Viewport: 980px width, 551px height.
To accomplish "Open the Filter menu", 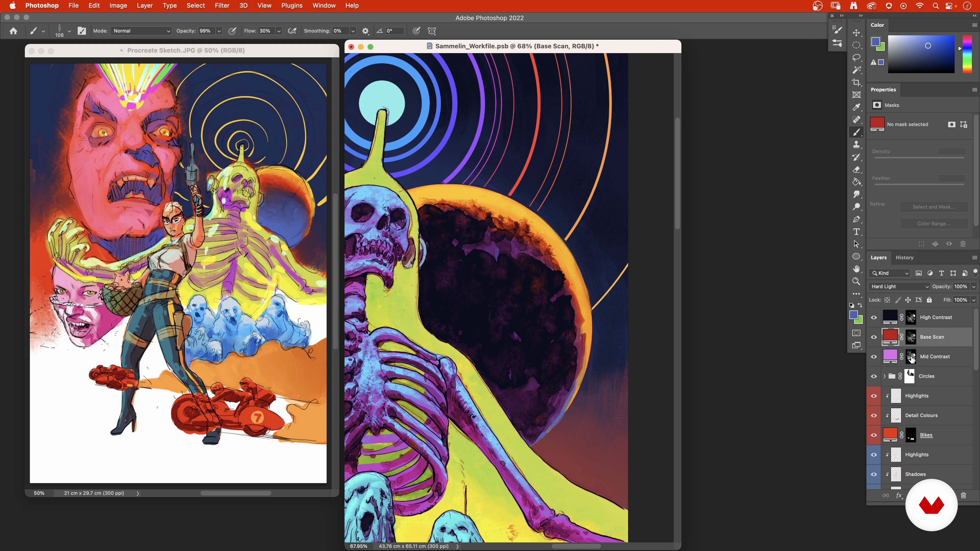I will [x=222, y=6].
